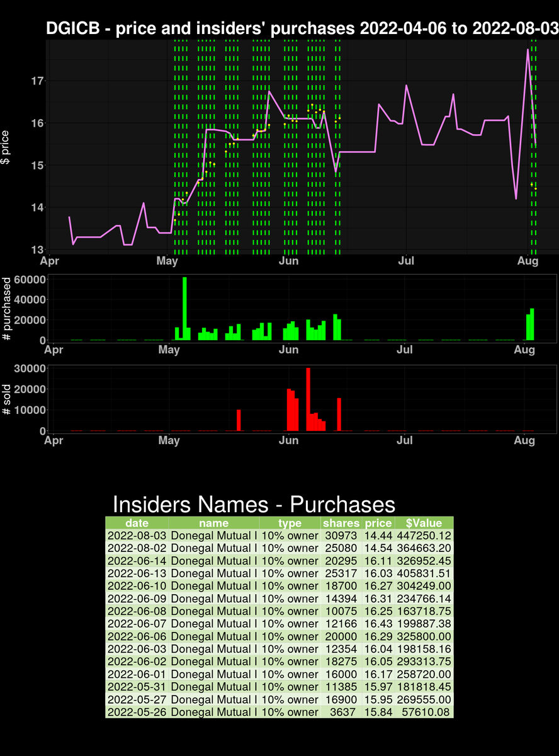
Task: Click the $Value cell '364663.20'
Action: tap(424, 548)
